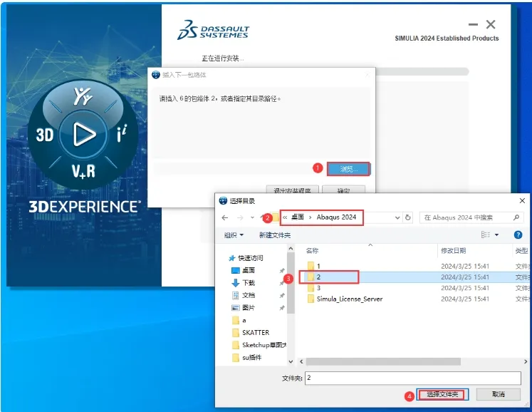Click the 3D quadrant of the compass
The width and height of the screenshot is (532, 412).
click(45, 135)
